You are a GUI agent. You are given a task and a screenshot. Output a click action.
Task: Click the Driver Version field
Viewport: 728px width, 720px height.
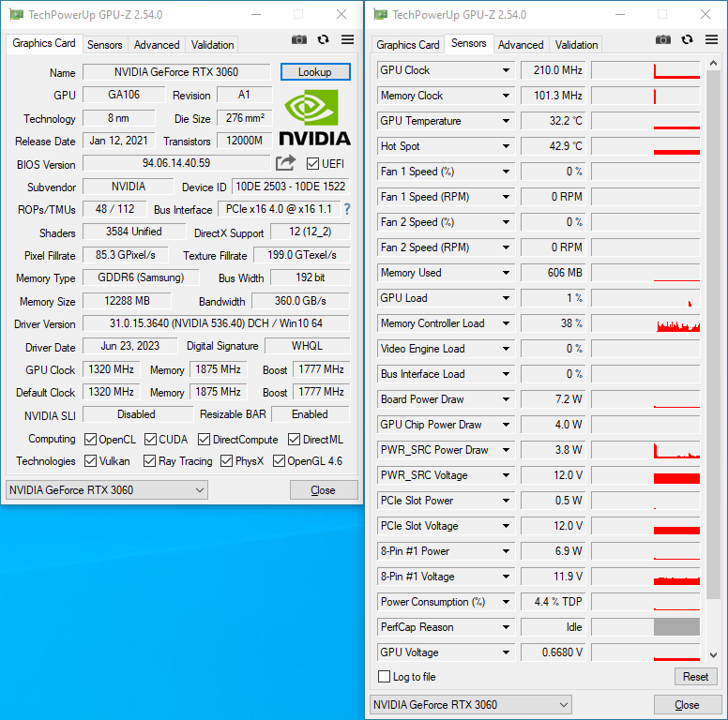(x=217, y=323)
